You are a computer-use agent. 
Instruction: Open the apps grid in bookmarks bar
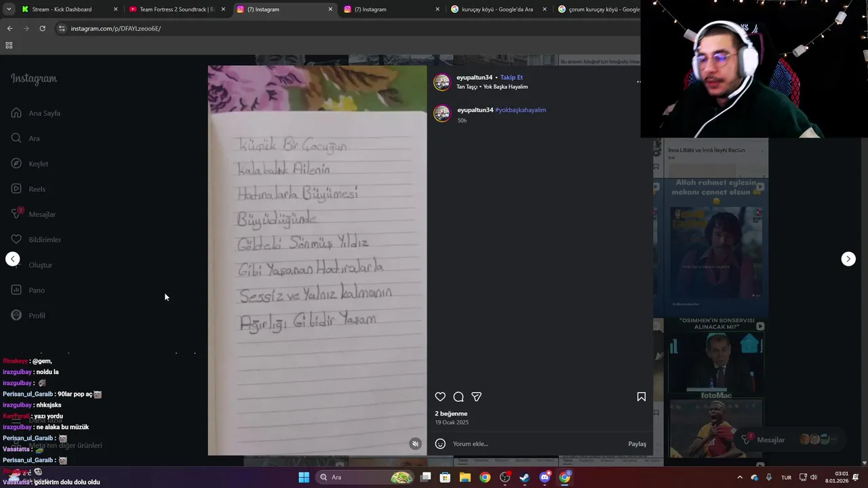tap(9, 45)
